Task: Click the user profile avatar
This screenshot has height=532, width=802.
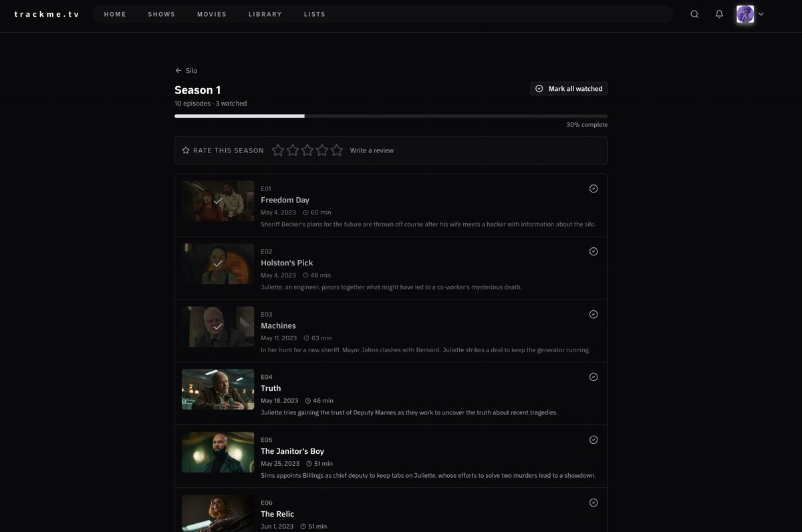Action: [x=745, y=14]
